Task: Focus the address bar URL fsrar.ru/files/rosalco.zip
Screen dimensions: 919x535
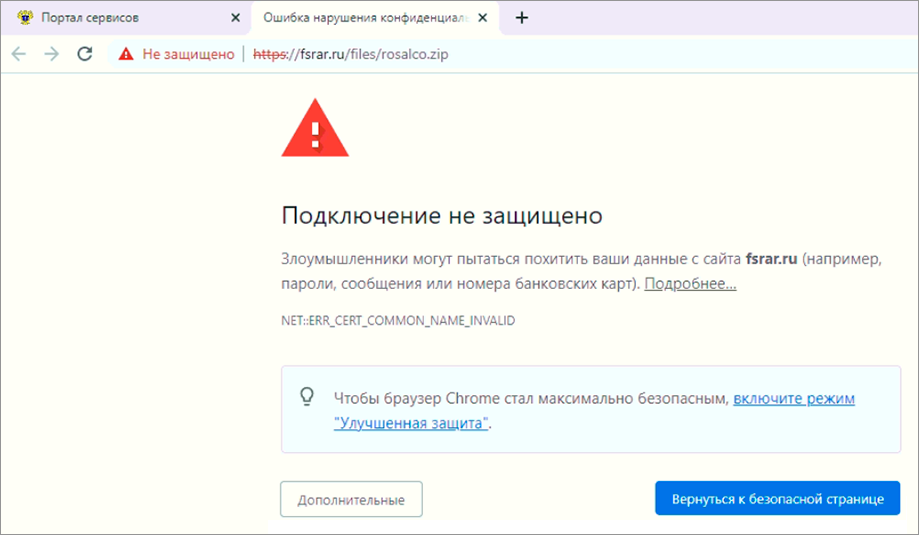Action: tap(350, 54)
